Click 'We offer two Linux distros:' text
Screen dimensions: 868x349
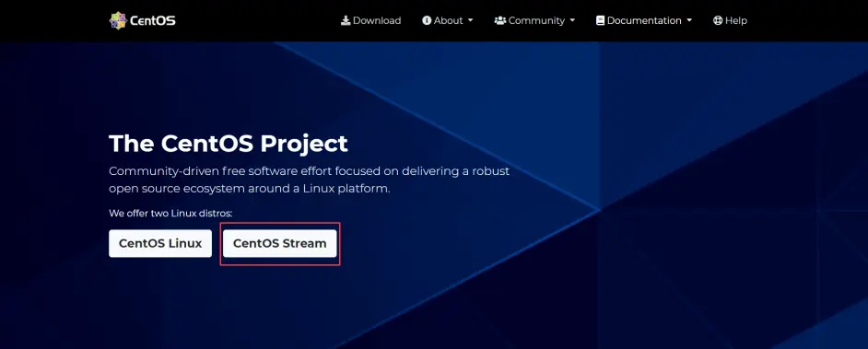click(x=170, y=213)
